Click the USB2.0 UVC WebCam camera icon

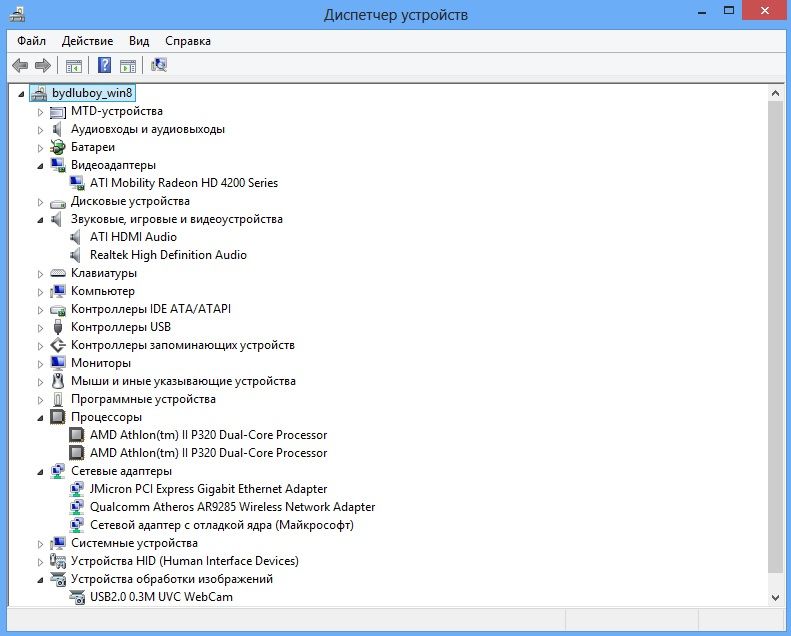[77, 597]
